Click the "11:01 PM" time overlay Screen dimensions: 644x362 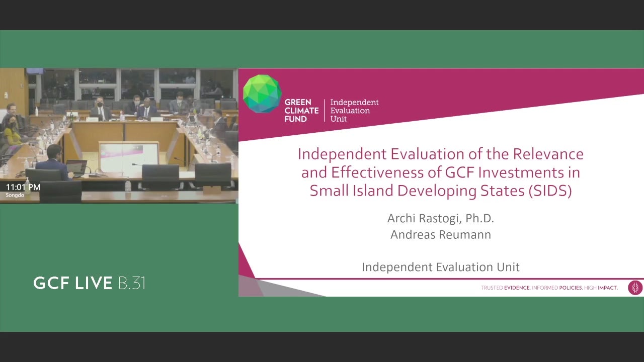coord(23,187)
